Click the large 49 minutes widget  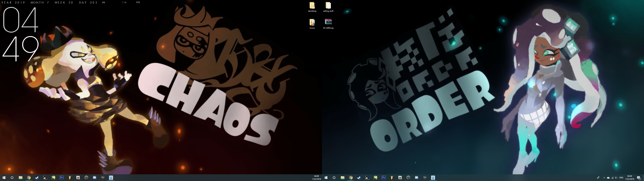pyautogui.click(x=20, y=49)
